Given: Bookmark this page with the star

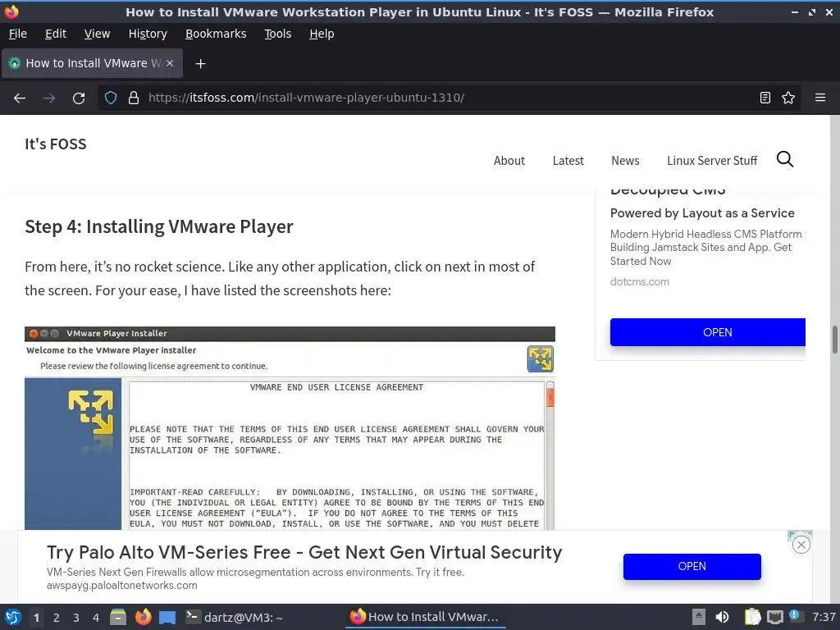Looking at the screenshot, I should click(788, 98).
